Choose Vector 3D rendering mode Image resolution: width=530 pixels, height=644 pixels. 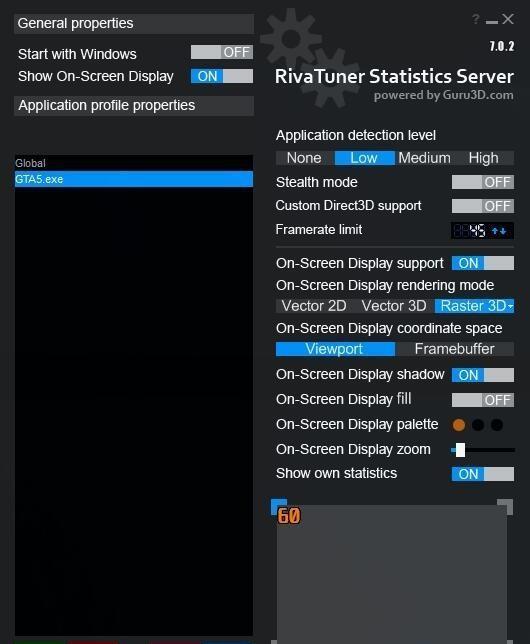(x=394, y=306)
